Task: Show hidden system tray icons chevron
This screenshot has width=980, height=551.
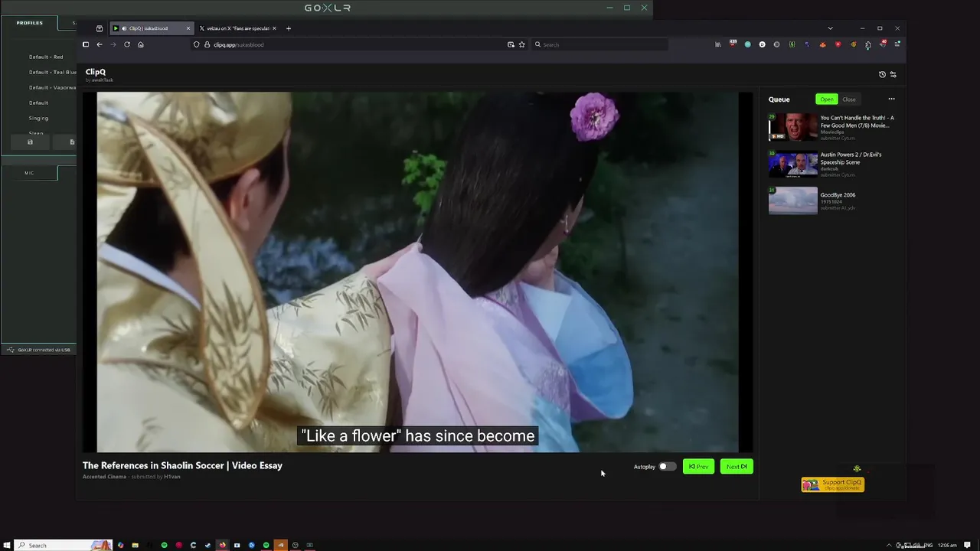Action: [889, 545]
